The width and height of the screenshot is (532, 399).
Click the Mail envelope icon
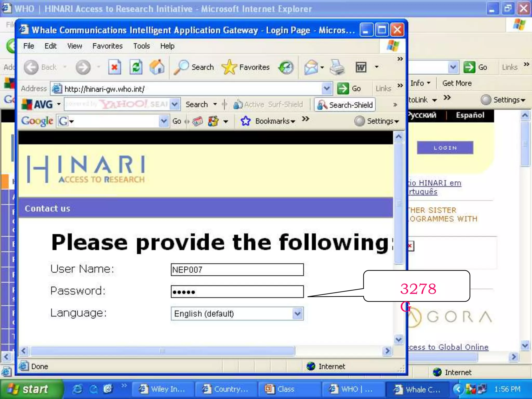coord(311,67)
